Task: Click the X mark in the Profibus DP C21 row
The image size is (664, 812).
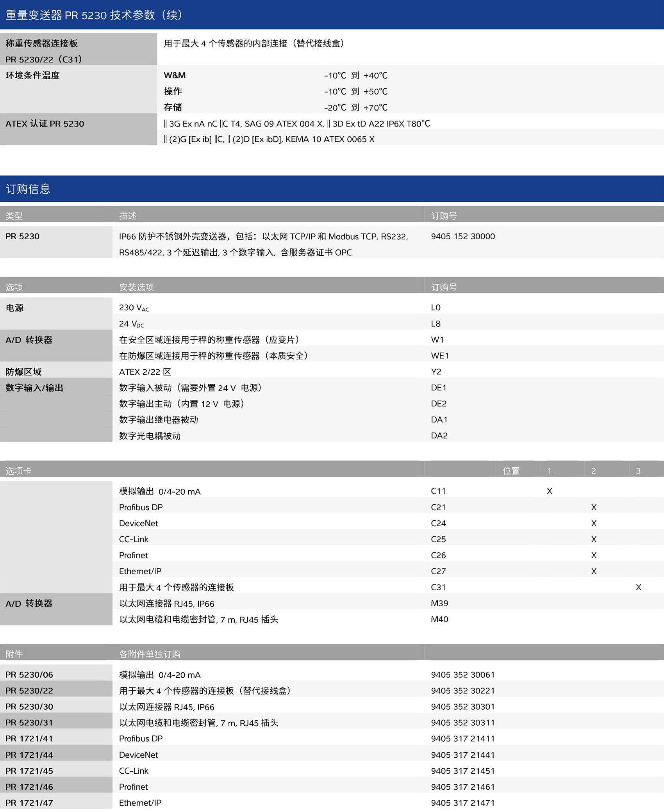Action: click(x=594, y=507)
